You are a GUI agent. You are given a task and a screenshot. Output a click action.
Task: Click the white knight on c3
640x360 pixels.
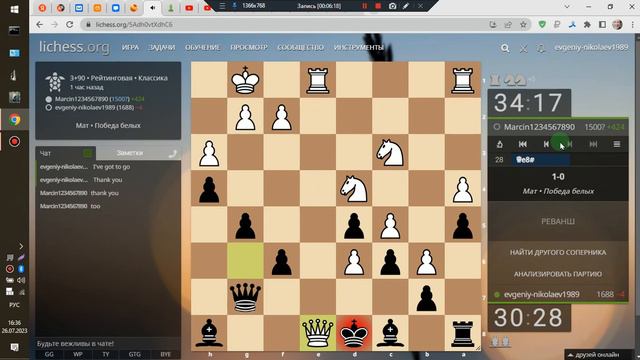[x=390, y=153]
